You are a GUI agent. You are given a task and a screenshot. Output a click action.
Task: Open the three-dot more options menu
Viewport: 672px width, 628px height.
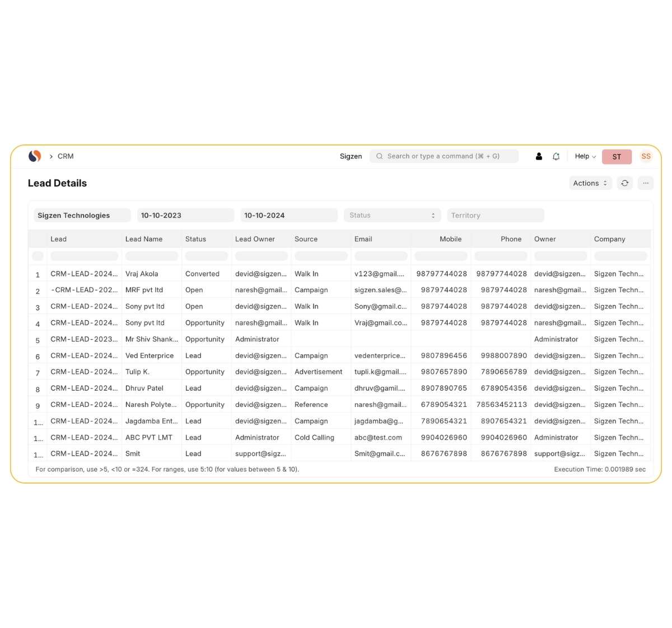(x=646, y=183)
